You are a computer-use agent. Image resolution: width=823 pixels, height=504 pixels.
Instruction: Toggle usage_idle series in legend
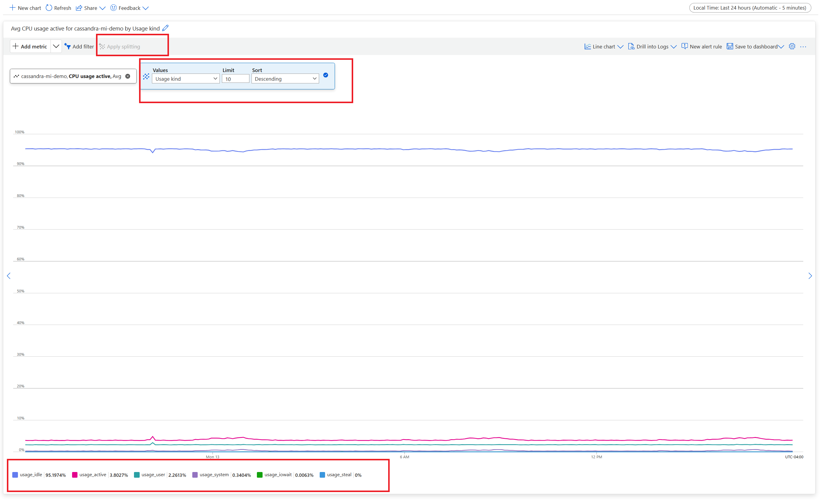point(31,475)
